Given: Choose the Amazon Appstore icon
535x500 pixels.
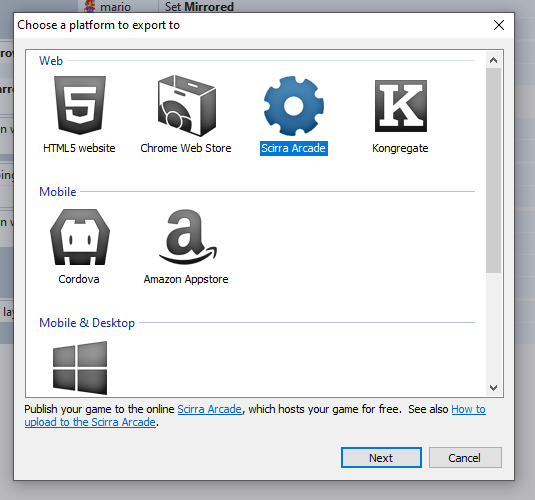Looking at the screenshot, I should tap(187, 237).
